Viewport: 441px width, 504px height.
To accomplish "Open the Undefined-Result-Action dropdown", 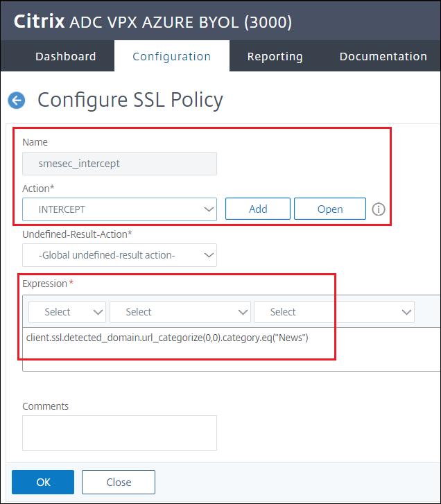I will [x=119, y=255].
